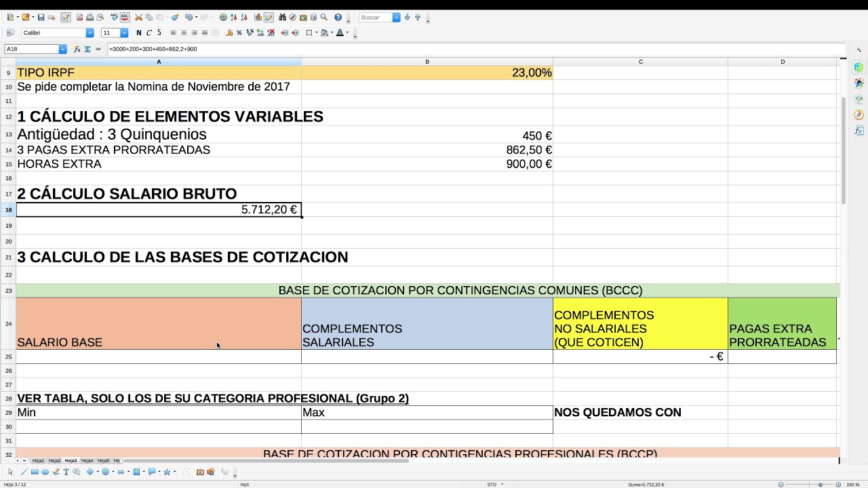Toggle bold N formatting
The image size is (868, 488).
(x=138, y=33)
